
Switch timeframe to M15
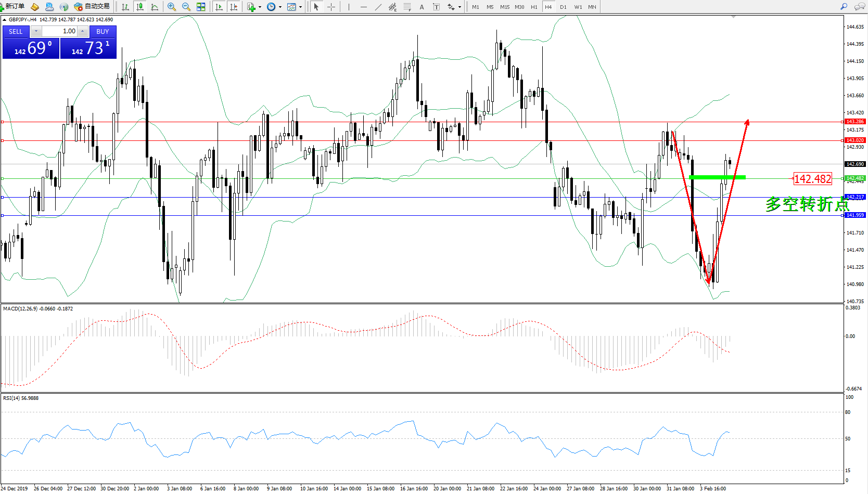click(505, 7)
